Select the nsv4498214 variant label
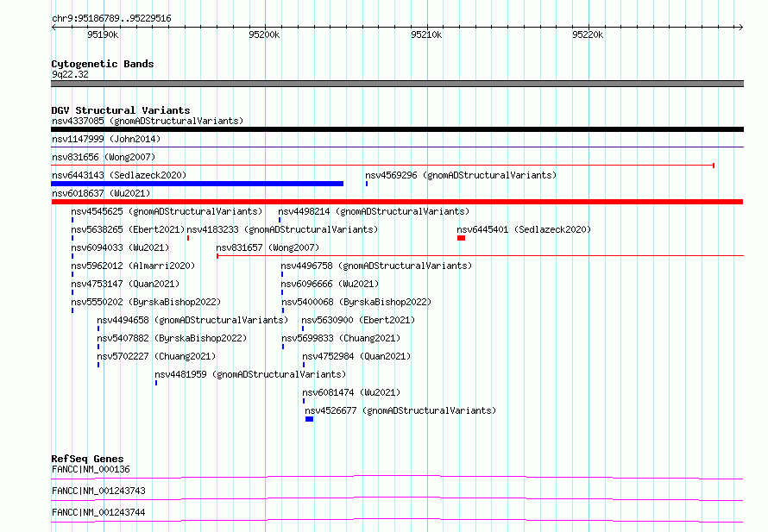Viewport: 768px width, 532px height. [x=374, y=211]
